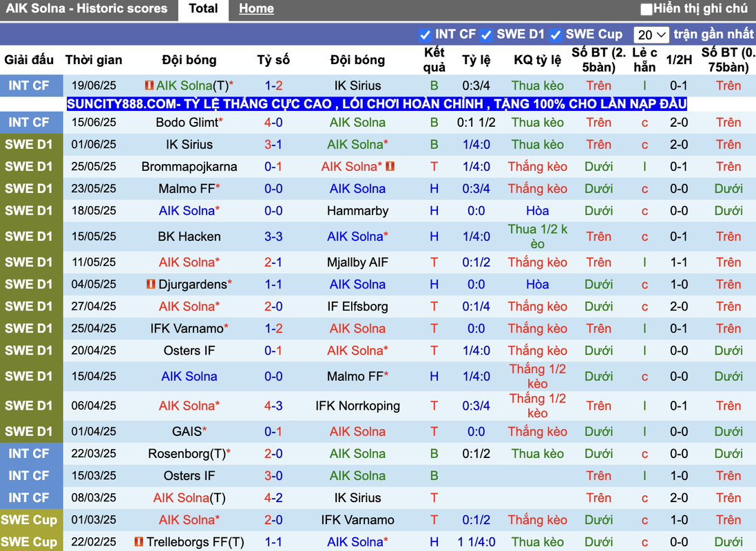Click IFK Varnamo link on 01/03/25 row
Viewport: 756px width, 551px height.
[x=357, y=520]
